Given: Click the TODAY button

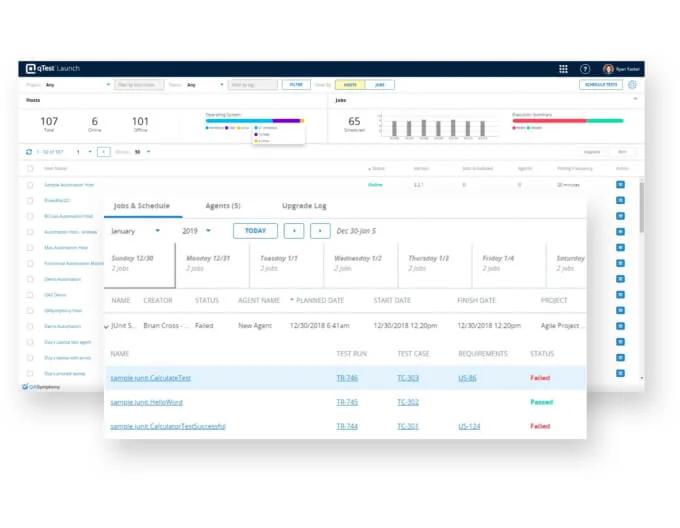Looking at the screenshot, I should pos(255,231).
